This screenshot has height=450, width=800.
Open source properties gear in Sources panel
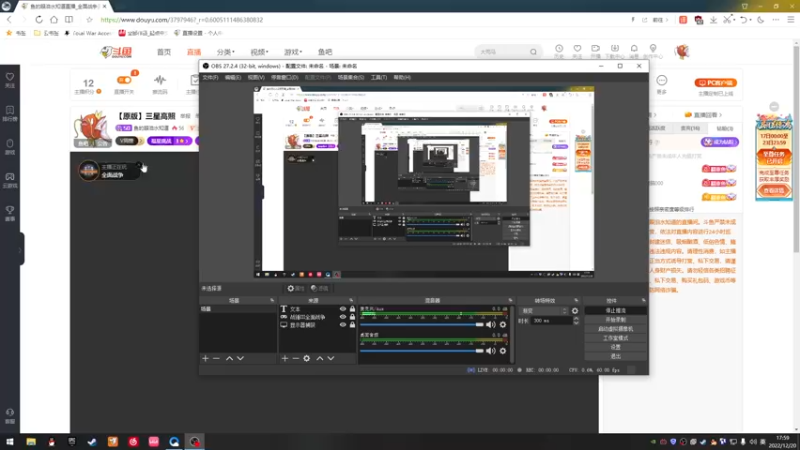[307, 359]
